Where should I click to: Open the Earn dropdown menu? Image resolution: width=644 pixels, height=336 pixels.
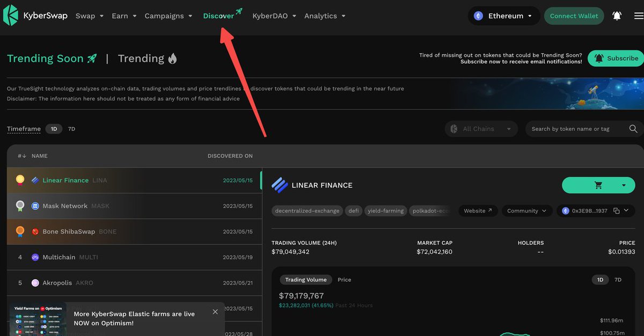coord(124,16)
